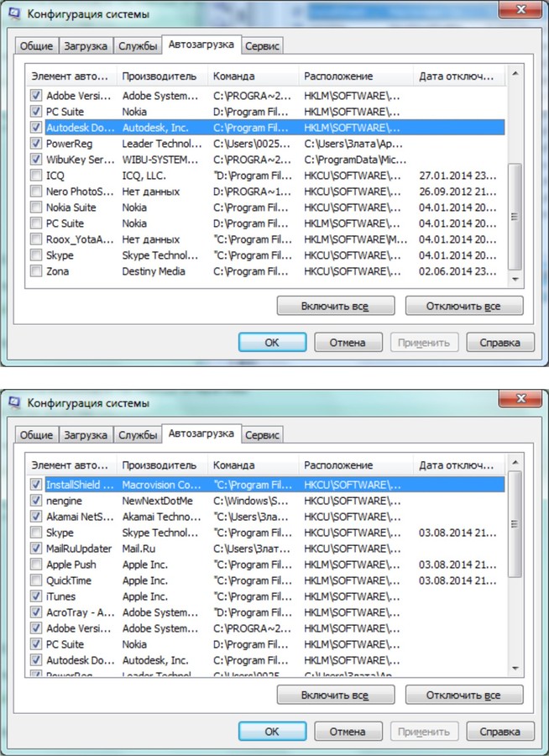Click Отключить все in lower window

(463, 695)
